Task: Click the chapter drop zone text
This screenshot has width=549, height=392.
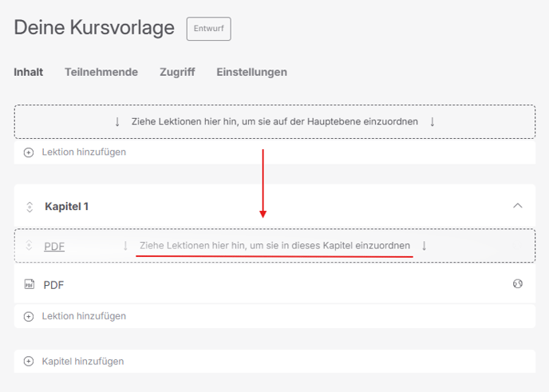Action: pyautogui.click(x=274, y=246)
